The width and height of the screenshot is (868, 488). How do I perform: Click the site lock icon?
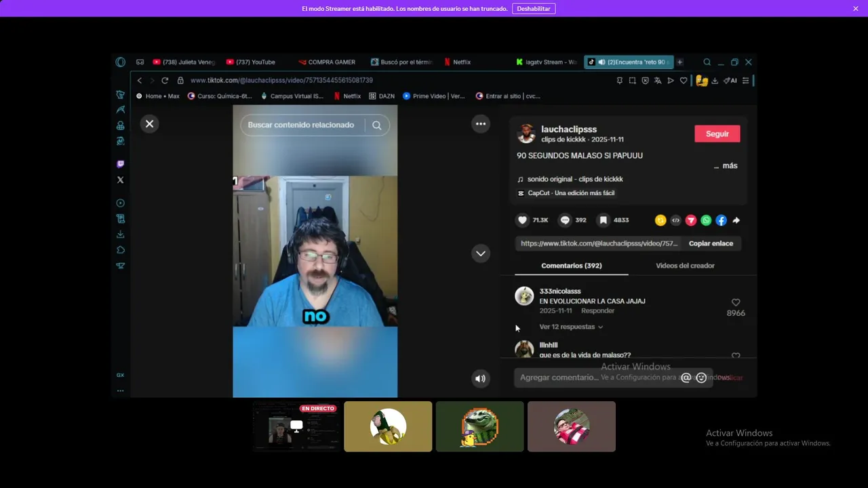tap(180, 80)
